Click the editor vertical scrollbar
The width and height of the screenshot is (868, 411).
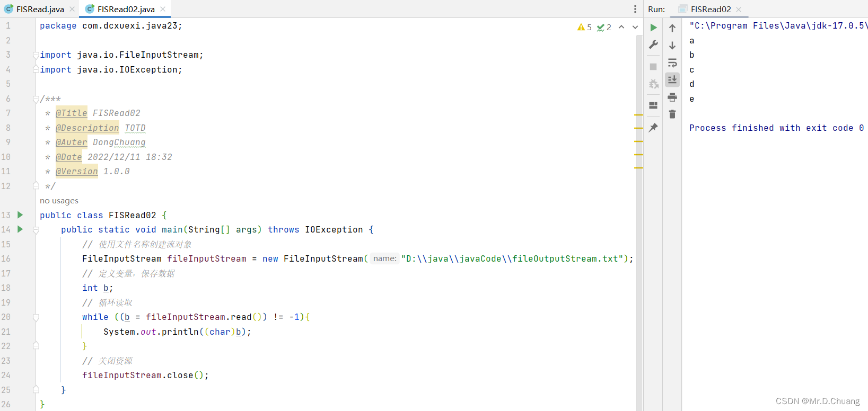click(x=639, y=222)
